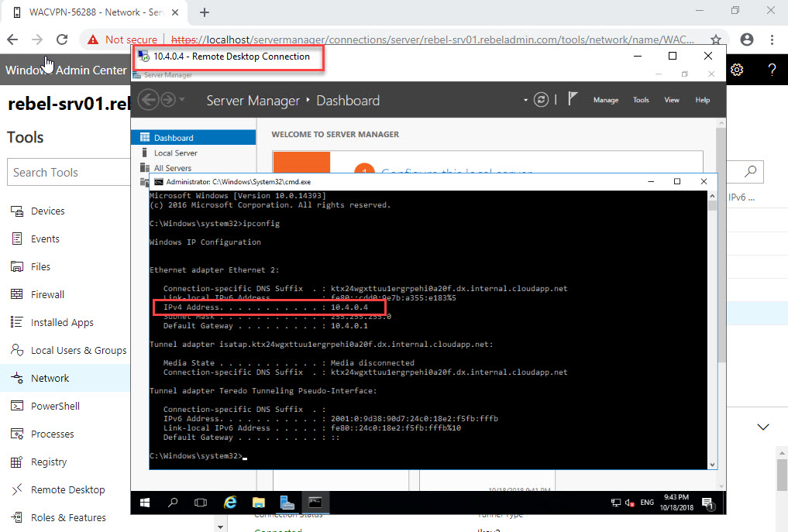788x532 pixels.
Task: Open the Events tool
Action: click(x=45, y=239)
